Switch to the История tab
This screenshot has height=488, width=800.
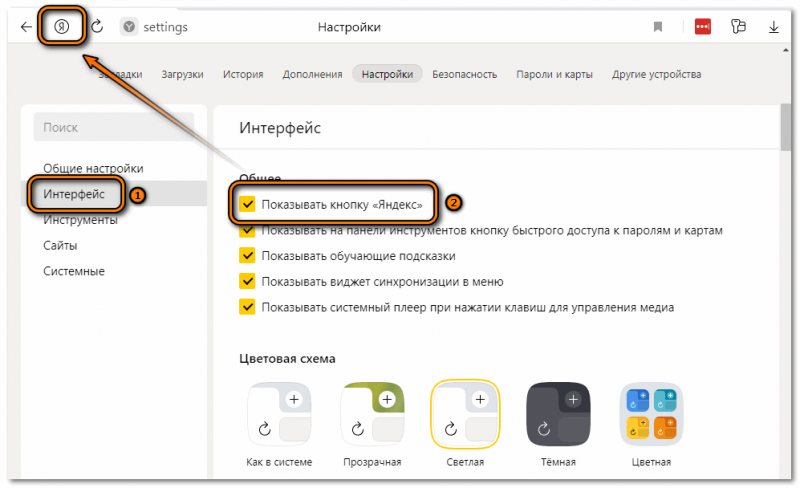[x=243, y=75]
